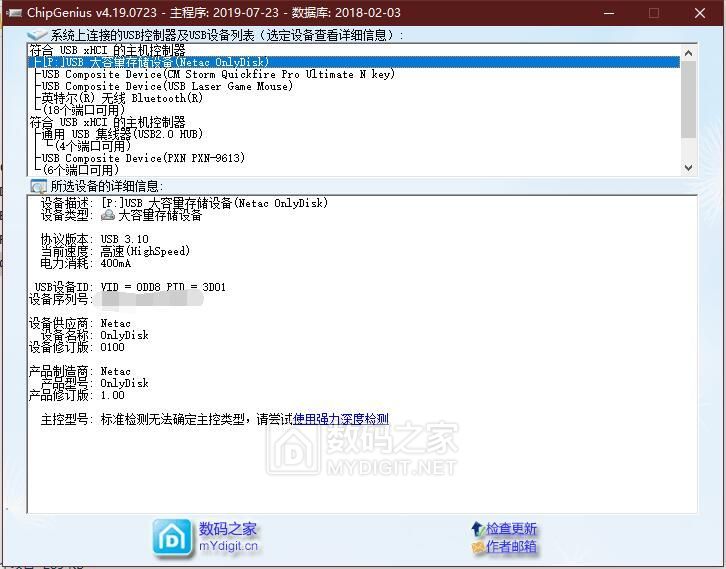Click the check update arrow icon

[477, 528]
